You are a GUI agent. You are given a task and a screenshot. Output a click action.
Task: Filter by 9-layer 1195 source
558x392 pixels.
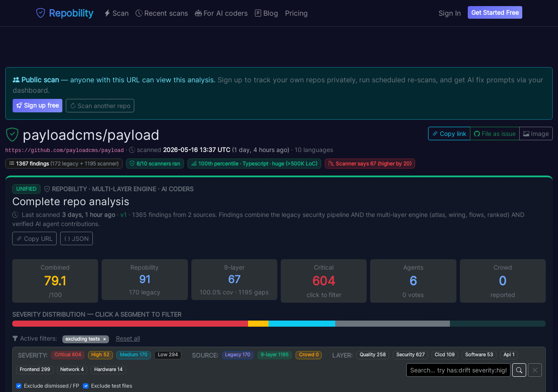coord(275,355)
